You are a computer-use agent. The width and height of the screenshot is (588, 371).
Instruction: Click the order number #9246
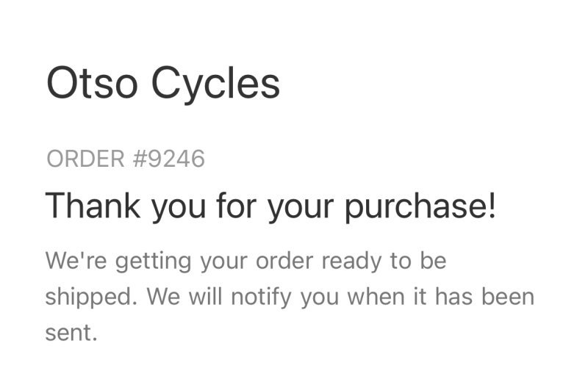(168, 158)
